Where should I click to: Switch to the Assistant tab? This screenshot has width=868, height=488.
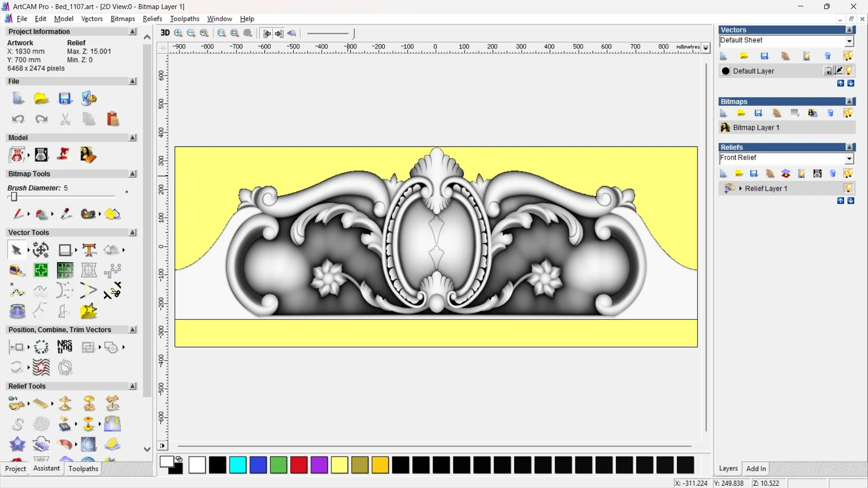tap(46, 469)
